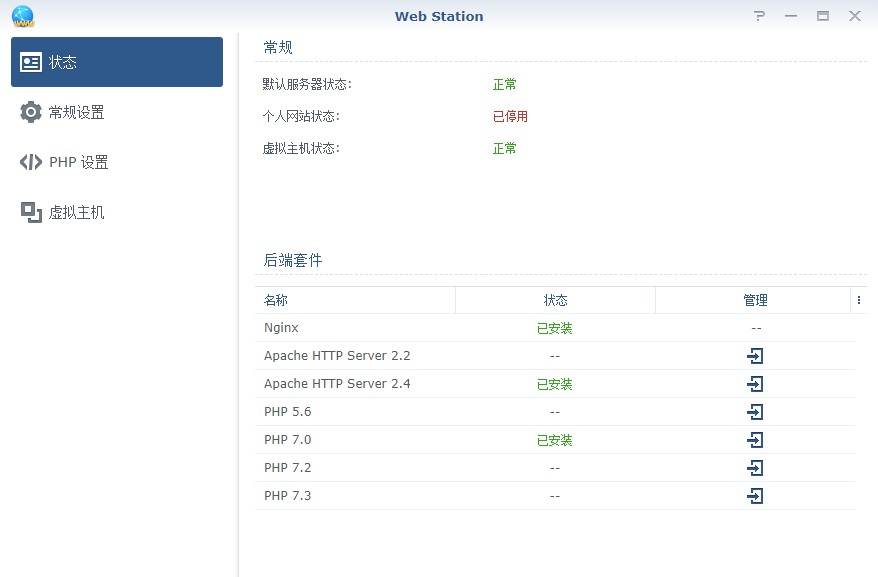The height and width of the screenshot is (577, 878).
Task: Go to PHP 设置 tab
Action: pos(117,162)
